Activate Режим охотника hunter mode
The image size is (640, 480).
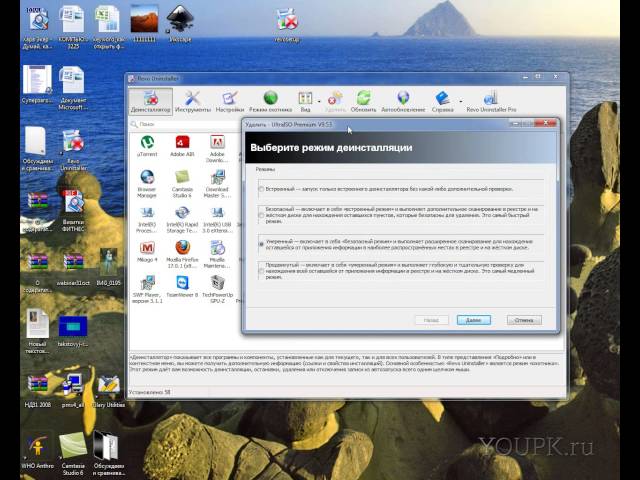pyautogui.click(x=270, y=101)
